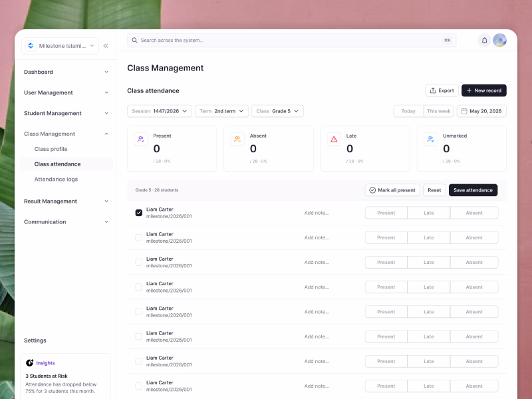
Task: Open the May 20, 2026 date picker
Action: tap(481, 111)
